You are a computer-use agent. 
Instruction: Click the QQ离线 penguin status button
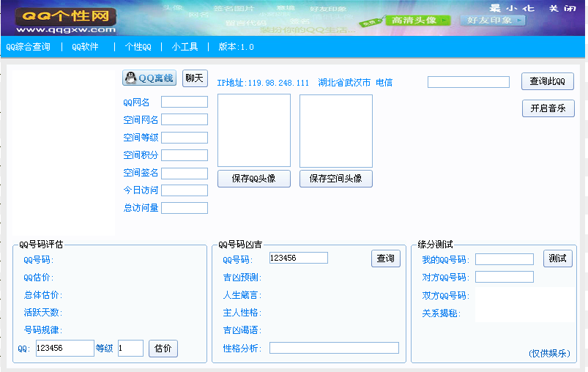pos(149,78)
